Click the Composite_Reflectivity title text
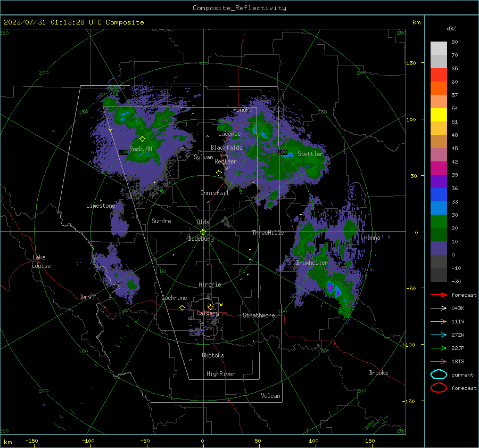This screenshot has height=448, width=479. pos(240,8)
